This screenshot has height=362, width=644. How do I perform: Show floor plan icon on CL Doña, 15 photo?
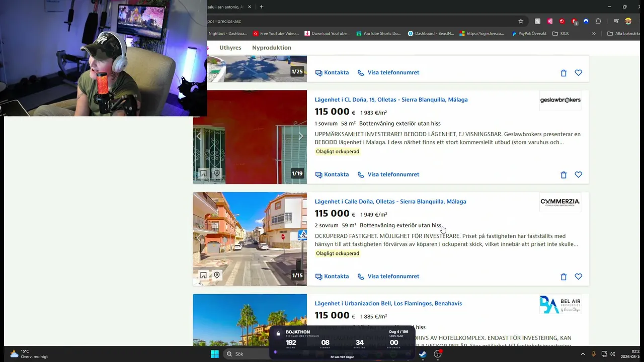(203, 173)
